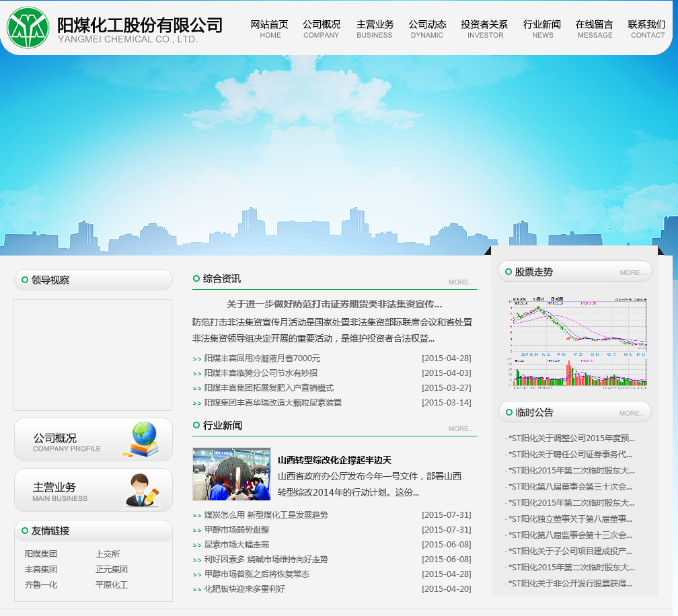The width and height of the screenshot is (678, 616).
Task: Open the 平原化工 friendly link
Action: pyautogui.click(x=112, y=585)
